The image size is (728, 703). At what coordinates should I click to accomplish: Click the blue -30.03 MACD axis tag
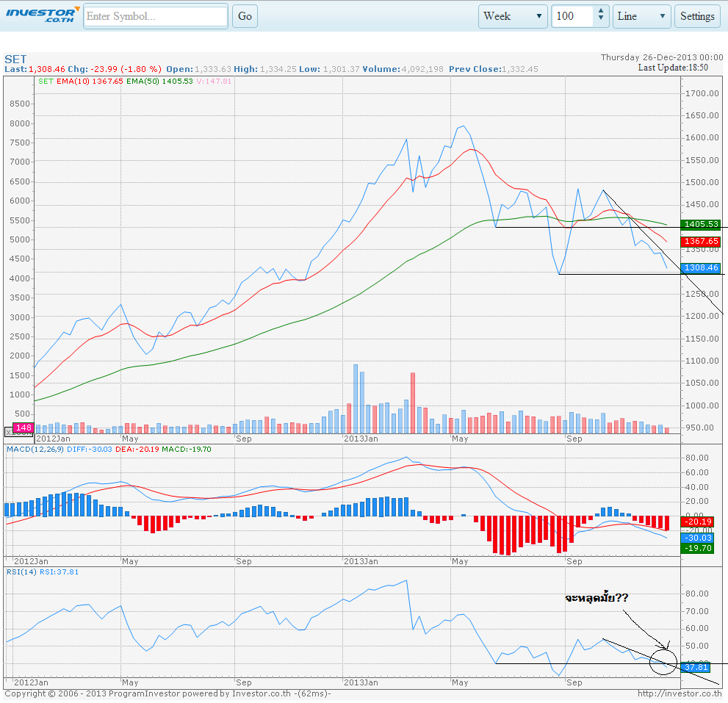coord(699,538)
